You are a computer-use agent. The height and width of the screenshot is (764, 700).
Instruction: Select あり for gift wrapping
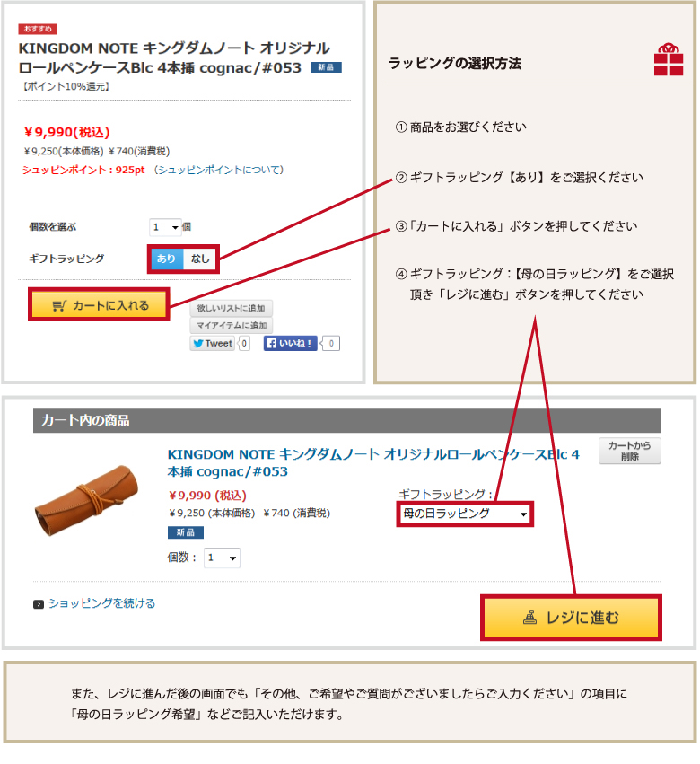pos(167,259)
